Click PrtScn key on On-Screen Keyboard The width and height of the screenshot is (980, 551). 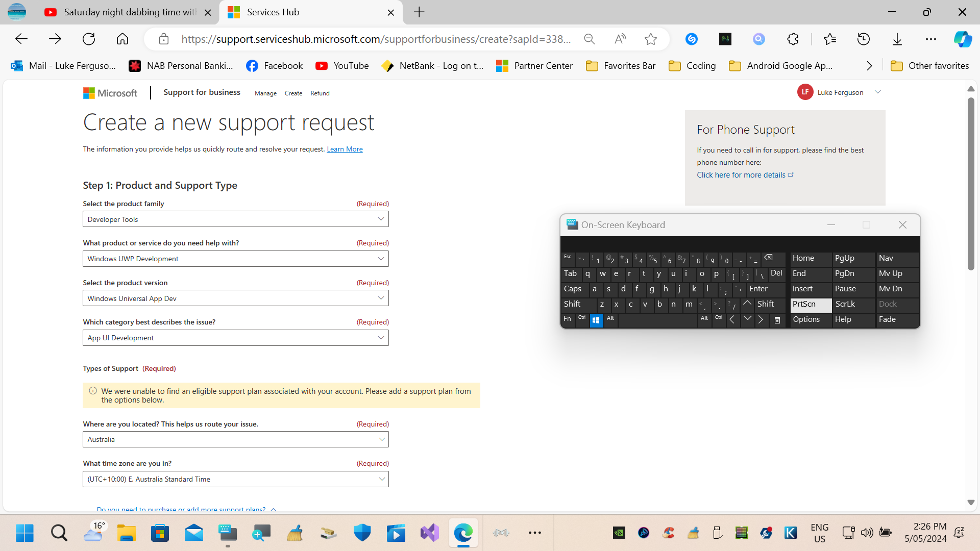point(811,305)
